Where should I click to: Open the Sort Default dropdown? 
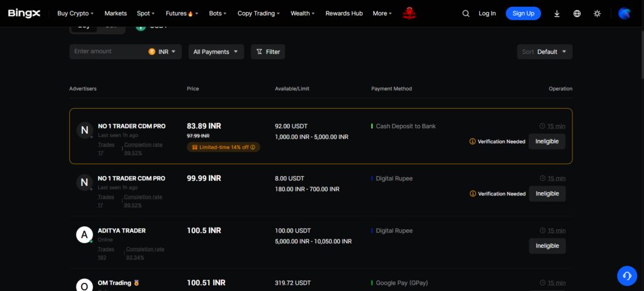pyautogui.click(x=545, y=52)
